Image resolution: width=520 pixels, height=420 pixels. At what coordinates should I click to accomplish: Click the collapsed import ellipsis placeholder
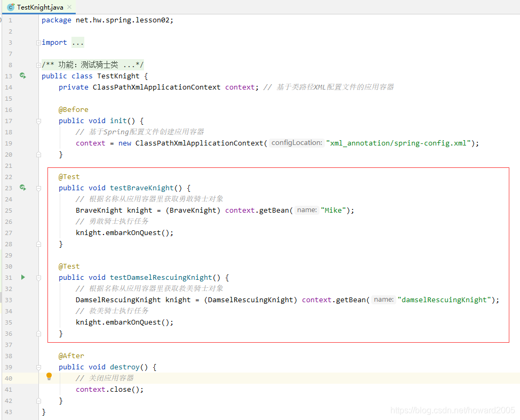78,43
